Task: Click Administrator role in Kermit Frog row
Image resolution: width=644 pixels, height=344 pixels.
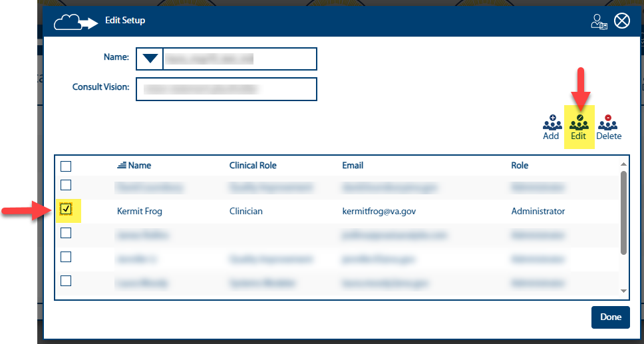Action: (x=538, y=212)
